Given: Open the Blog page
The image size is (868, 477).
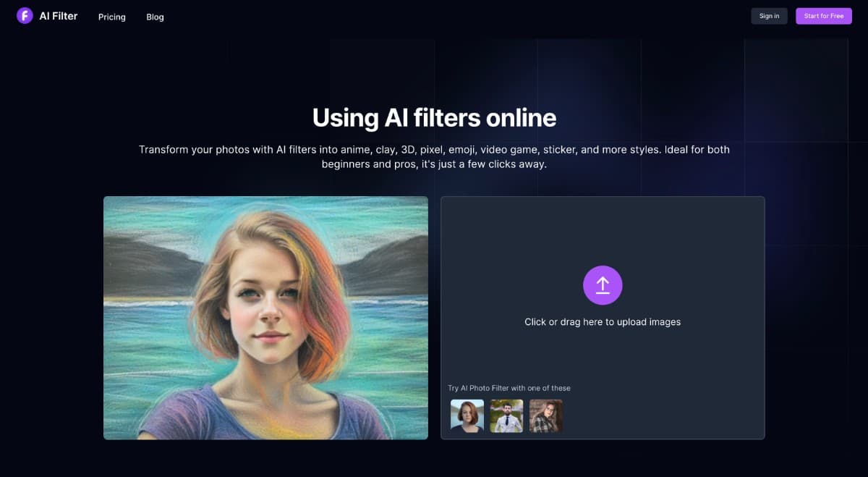Looking at the screenshot, I should [x=155, y=17].
